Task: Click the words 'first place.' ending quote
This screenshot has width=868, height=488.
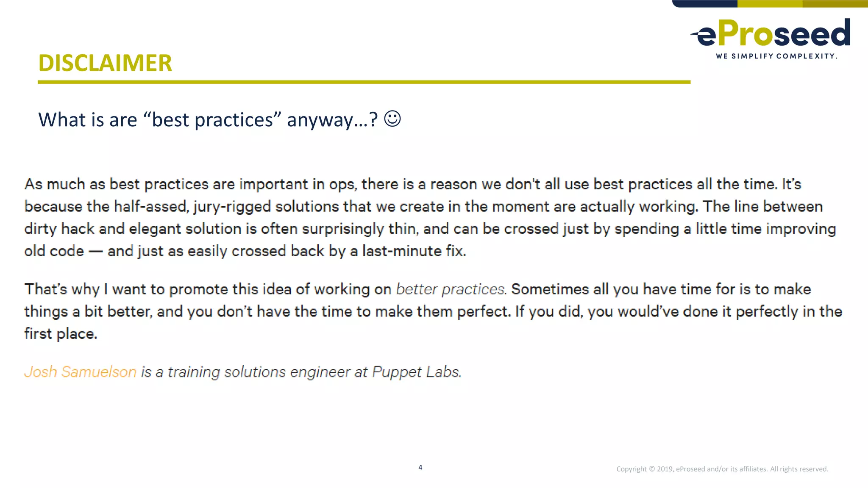Action: click(61, 334)
